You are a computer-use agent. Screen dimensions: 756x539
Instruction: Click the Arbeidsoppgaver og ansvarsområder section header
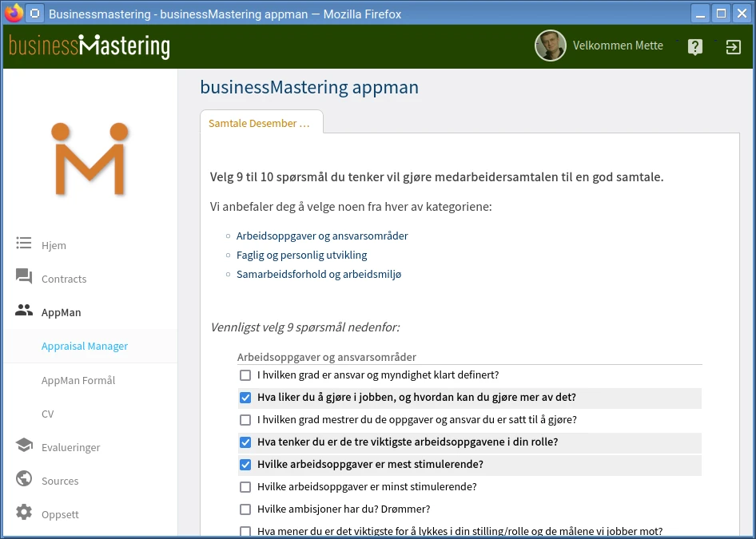click(x=326, y=357)
